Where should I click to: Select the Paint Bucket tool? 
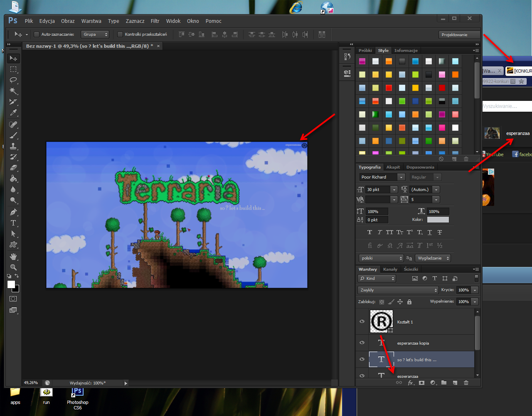(x=14, y=179)
